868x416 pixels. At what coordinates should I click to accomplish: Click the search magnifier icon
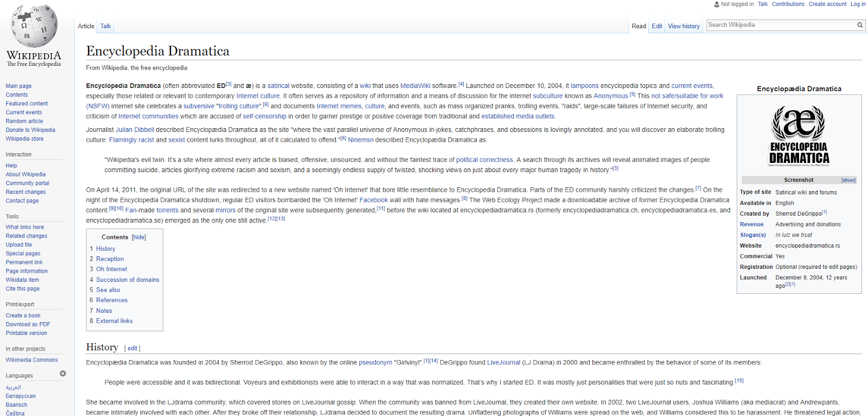(x=860, y=25)
